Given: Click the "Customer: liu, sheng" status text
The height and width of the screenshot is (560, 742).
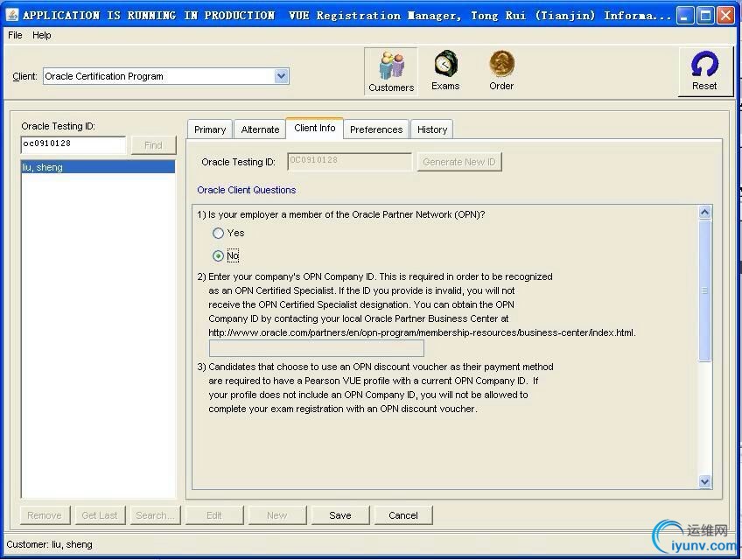Looking at the screenshot, I should [x=49, y=544].
